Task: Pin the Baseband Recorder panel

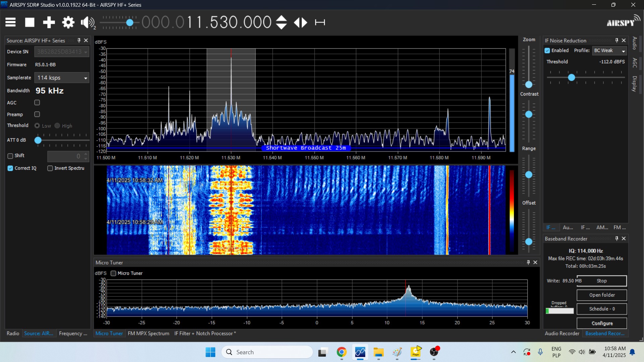Action: tap(617, 238)
